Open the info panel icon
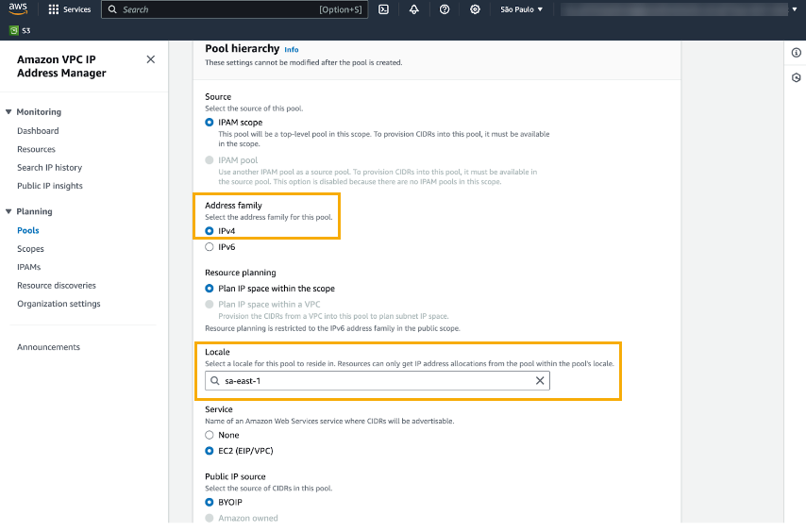The image size is (806, 532). 796,53
